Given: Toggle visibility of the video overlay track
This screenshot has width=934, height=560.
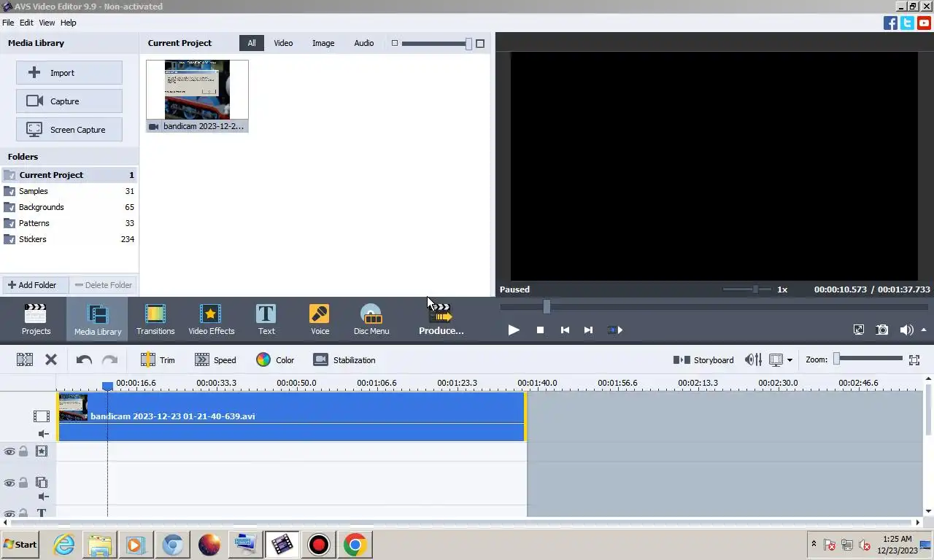Looking at the screenshot, I should coord(9,483).
